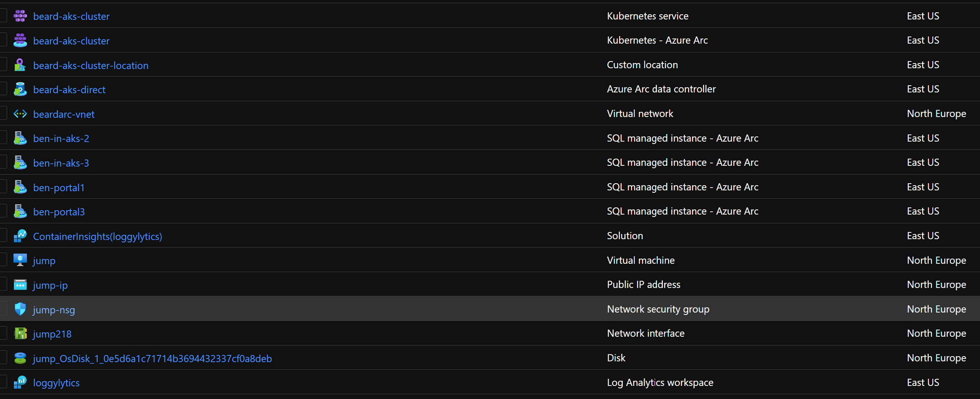Click the 'Kubernetes - Azure Arc' type text
This screenshot has height=399, width=980.
(x=657, y=40)
